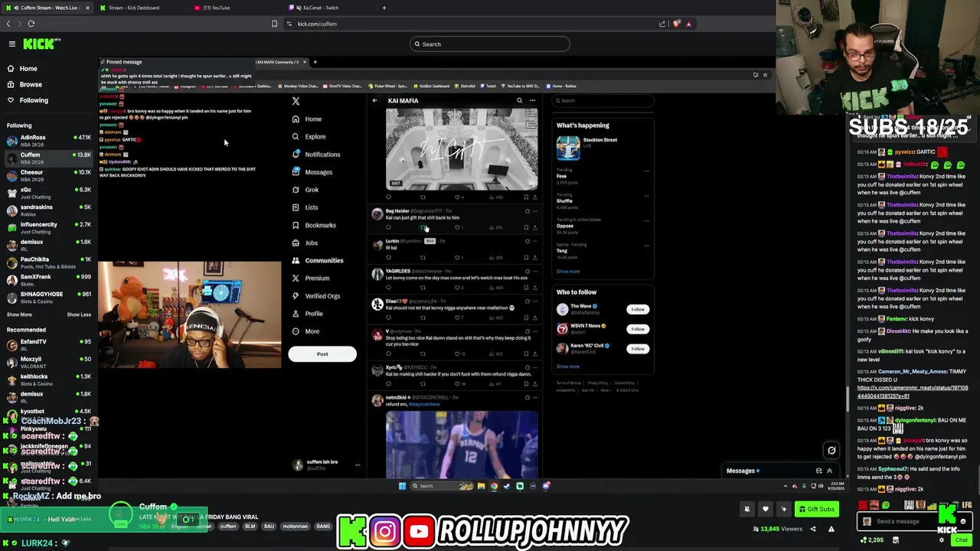Play the NIGHT video thumbnail
Image resolution: width=980 pixels, height=551 pixels.
[462, 149]
